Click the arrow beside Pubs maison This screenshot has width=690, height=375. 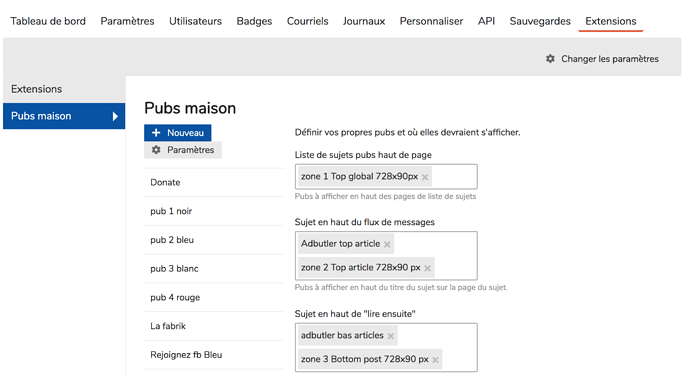pos(115,116)
